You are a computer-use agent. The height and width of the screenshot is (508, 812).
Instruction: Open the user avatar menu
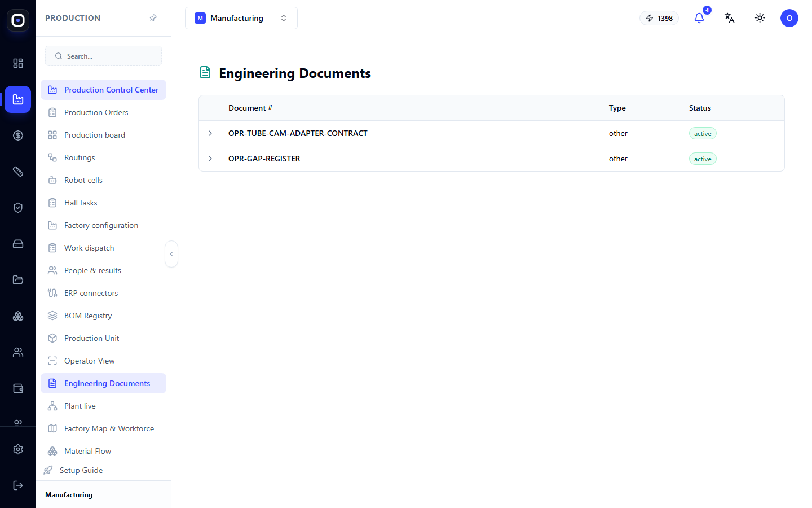coord(789,18)
